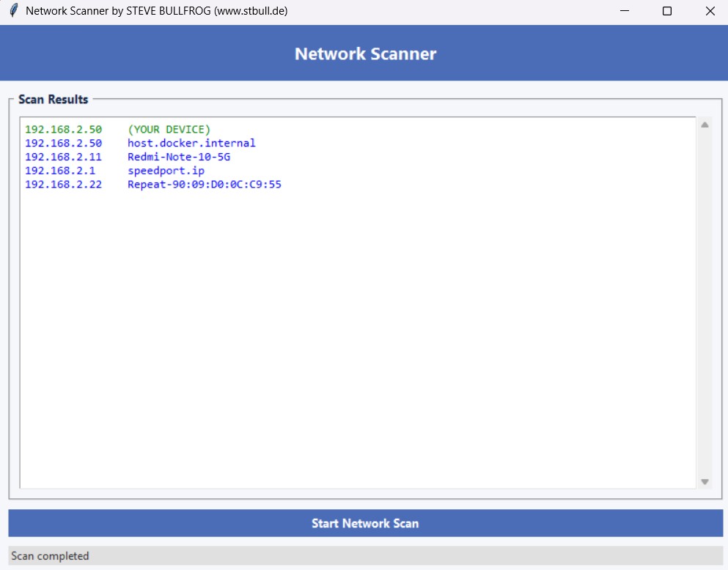
Task: Click the Python feather icon in title bar
Action: (12, 10)
